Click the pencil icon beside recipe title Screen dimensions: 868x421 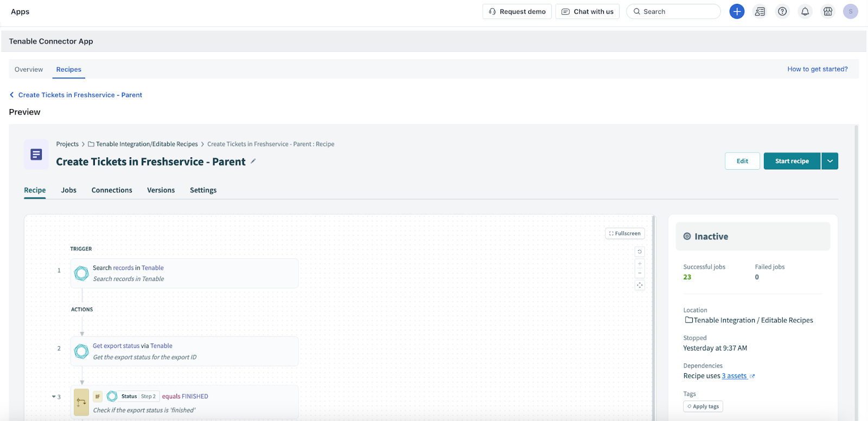[x=253, y=161]
